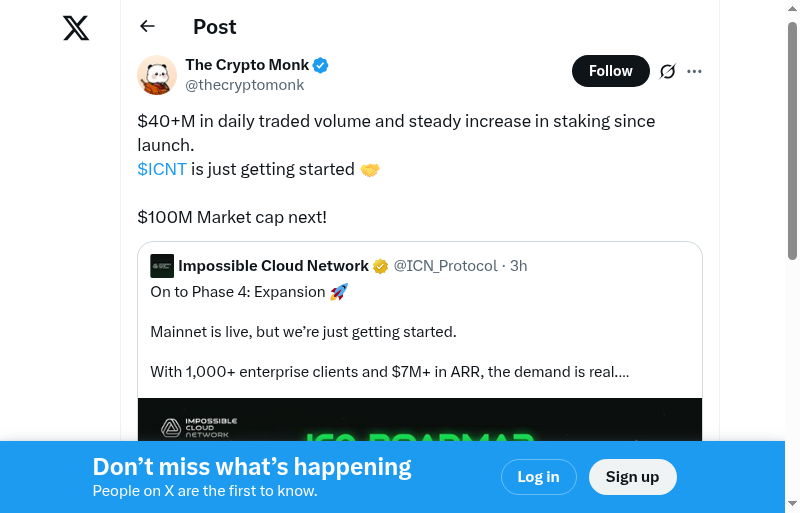Click the Impossible Cloud Network avatar
The height and width of the screenshot is (513, 800).
[162, 266]
